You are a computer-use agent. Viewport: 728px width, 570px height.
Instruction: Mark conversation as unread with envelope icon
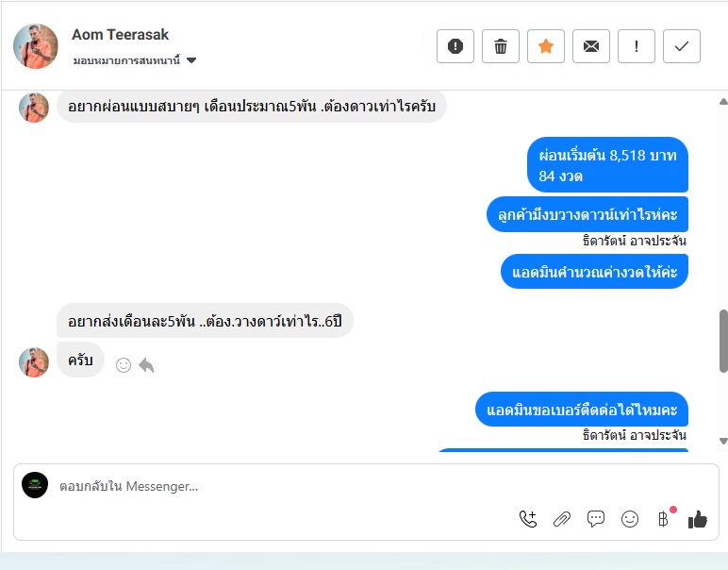point(591,46)
